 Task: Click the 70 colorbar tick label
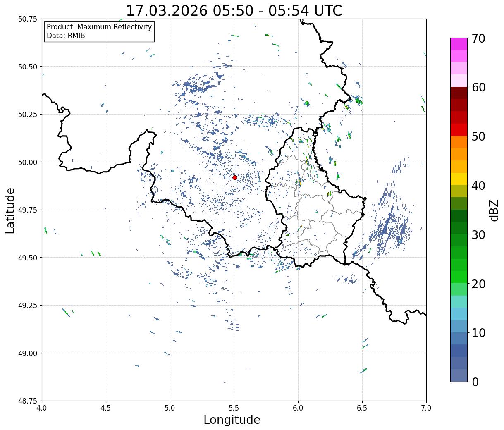coord(478,38)
